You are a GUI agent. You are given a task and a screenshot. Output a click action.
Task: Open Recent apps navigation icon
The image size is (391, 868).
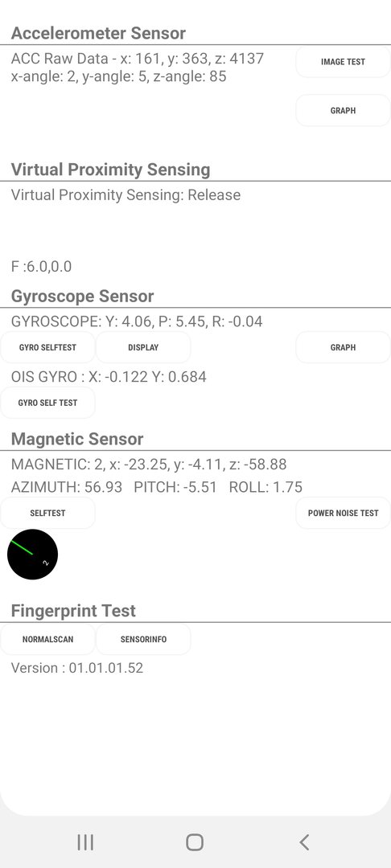(x=85, y=842)
